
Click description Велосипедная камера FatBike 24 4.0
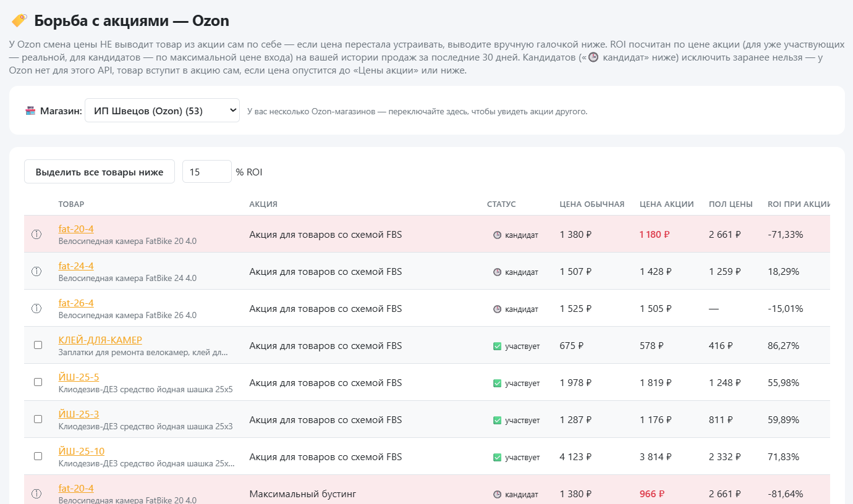127,278
